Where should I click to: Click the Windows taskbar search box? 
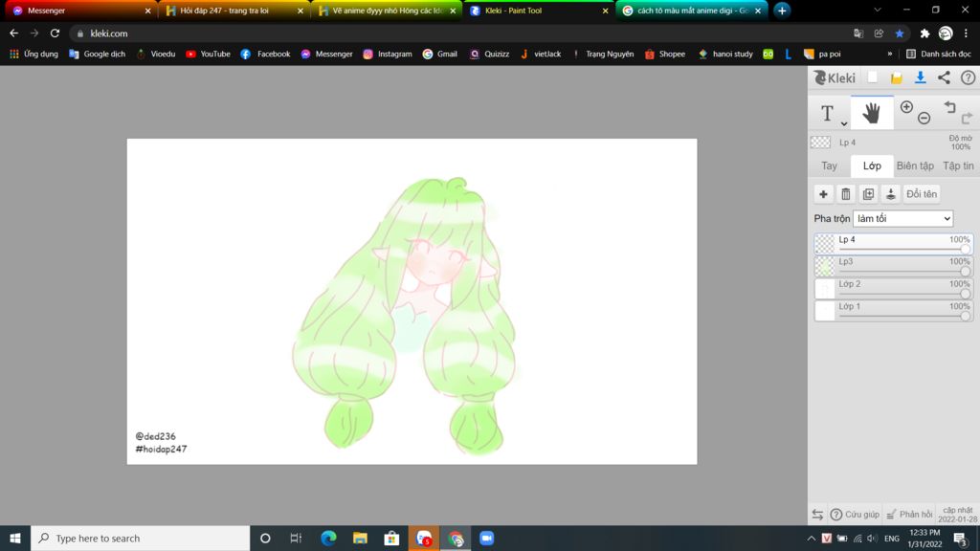coord(140,538)
